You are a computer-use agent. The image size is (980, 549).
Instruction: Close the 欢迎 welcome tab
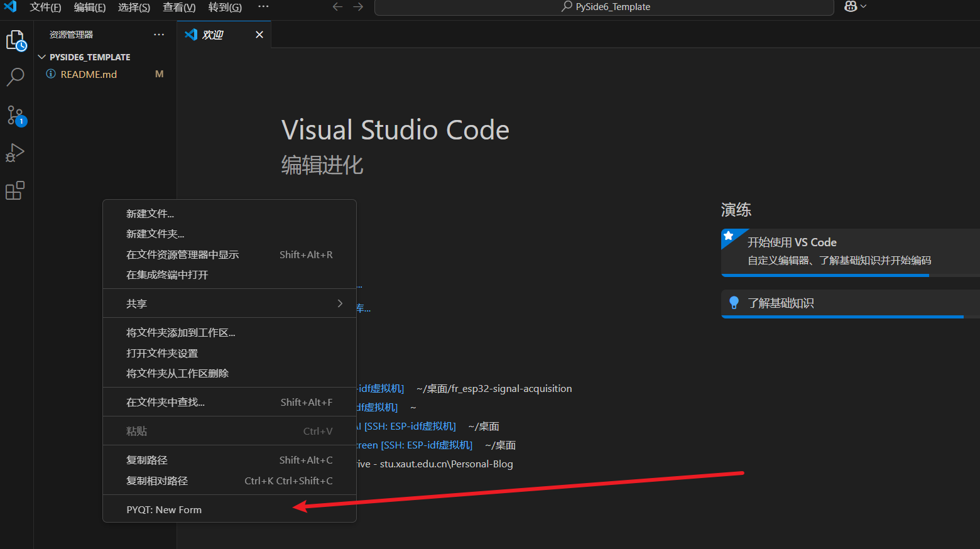click(259, 35)
